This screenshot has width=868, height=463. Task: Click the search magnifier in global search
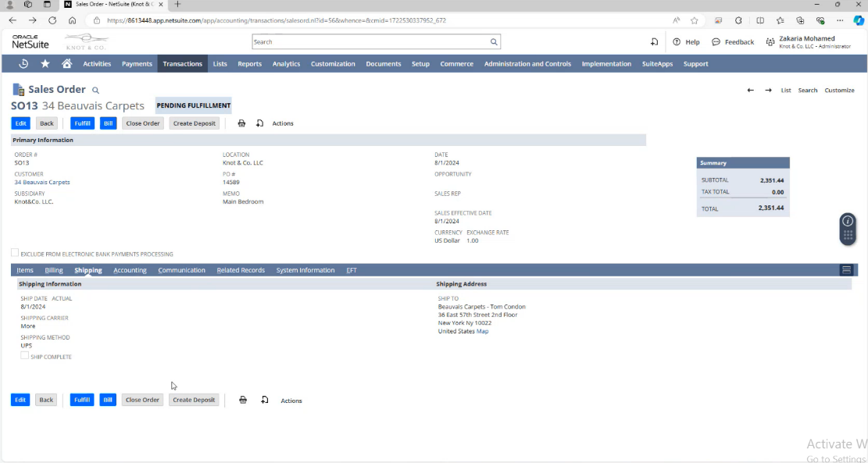tap(494, 42)
